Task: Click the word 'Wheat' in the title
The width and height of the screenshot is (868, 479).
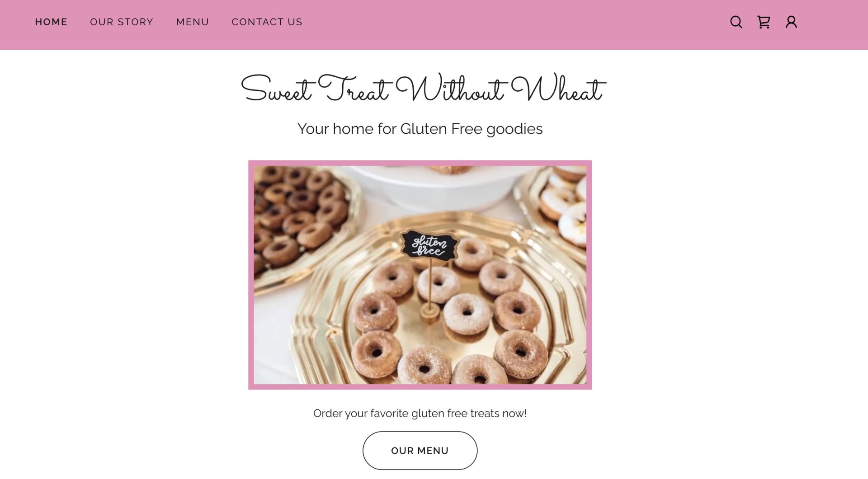Action: 558,89
